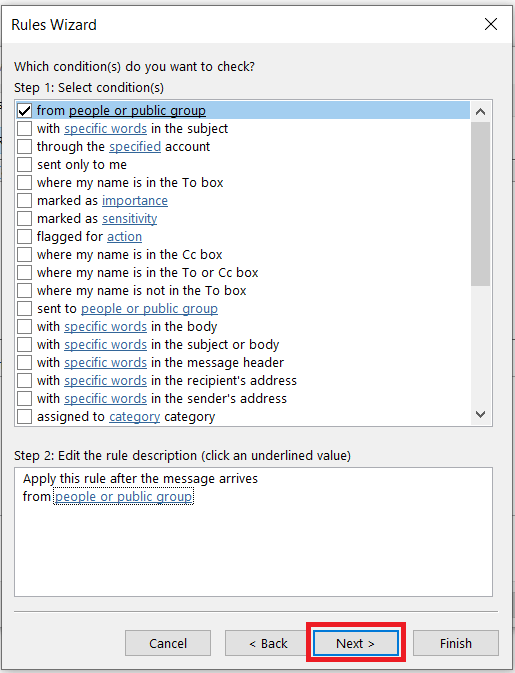
Task: Click "specified" account link
Action: coord(135,147)
